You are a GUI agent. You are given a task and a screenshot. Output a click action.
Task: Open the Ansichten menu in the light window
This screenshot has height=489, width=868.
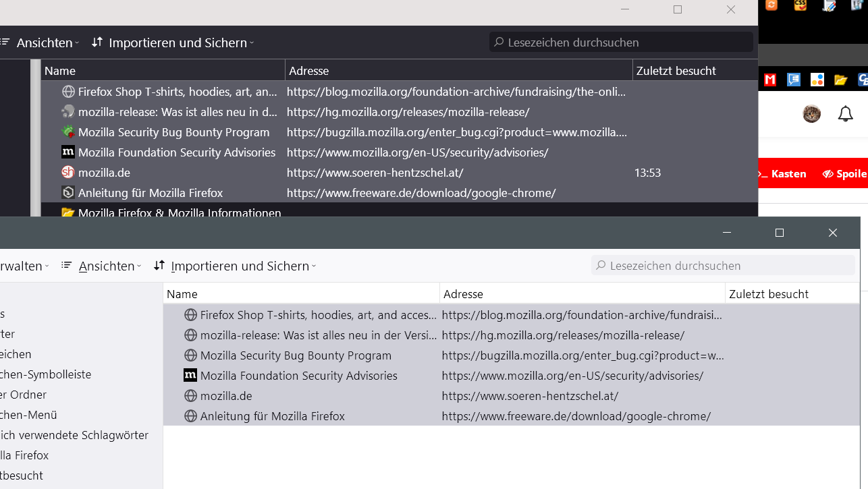click(x=106, y=266)
